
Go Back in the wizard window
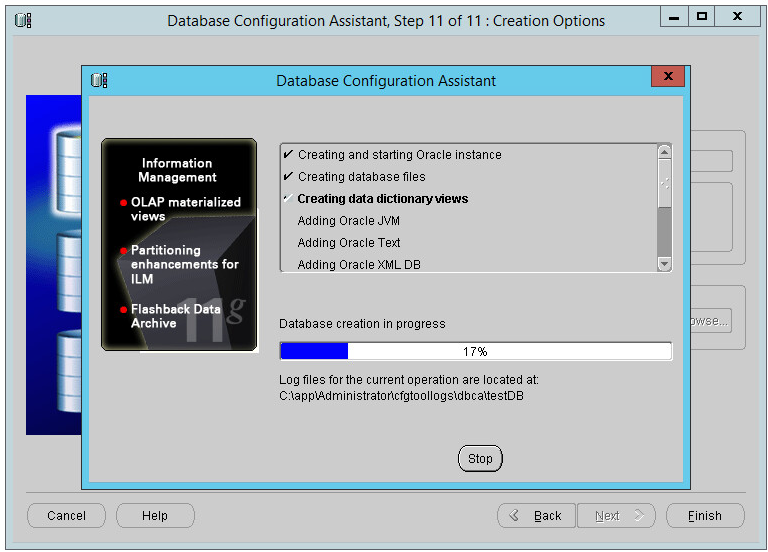pyautogui.click(x=536, y=515)
